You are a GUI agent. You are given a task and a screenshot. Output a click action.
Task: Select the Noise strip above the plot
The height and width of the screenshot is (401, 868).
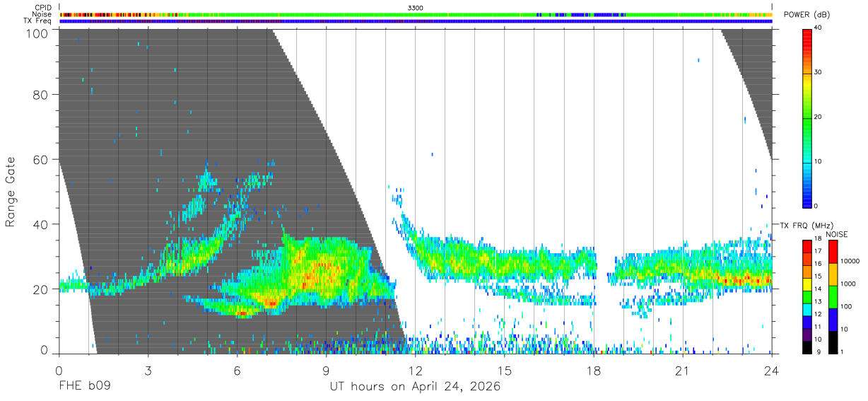pyautogui.click(x=416, y=14)
